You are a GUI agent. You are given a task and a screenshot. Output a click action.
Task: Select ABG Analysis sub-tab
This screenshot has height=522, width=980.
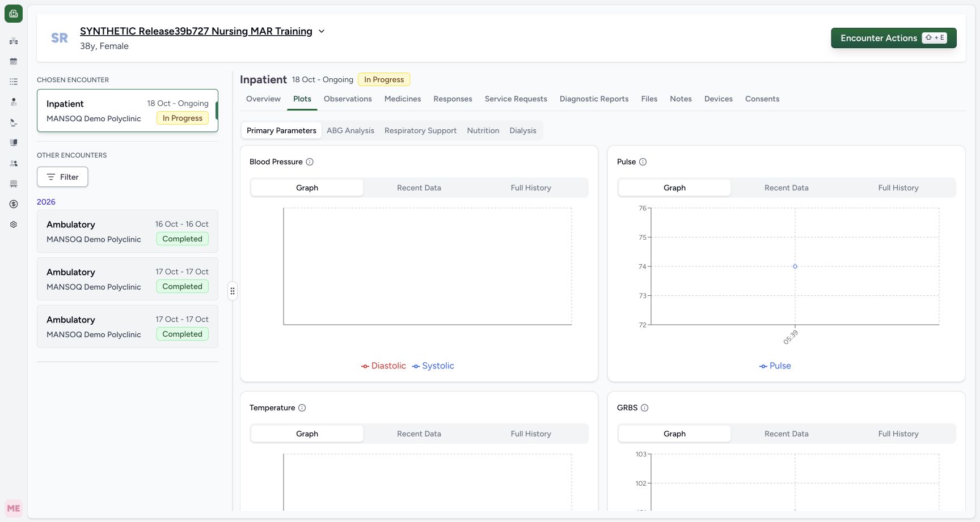tap(350, 130)
